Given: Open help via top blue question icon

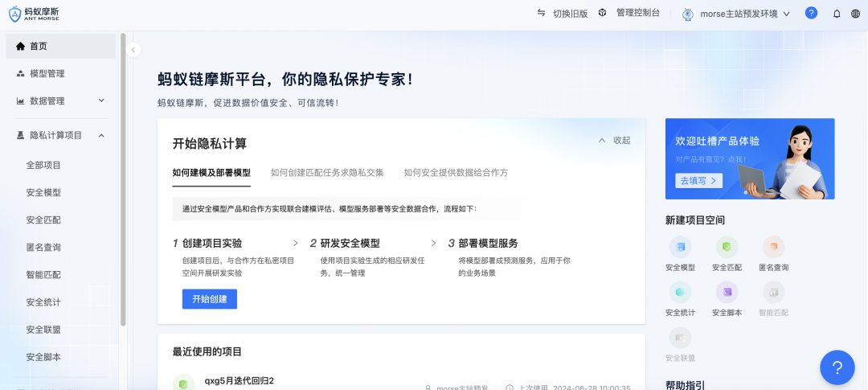Looking at the screenshot, I should pos(811,14).
